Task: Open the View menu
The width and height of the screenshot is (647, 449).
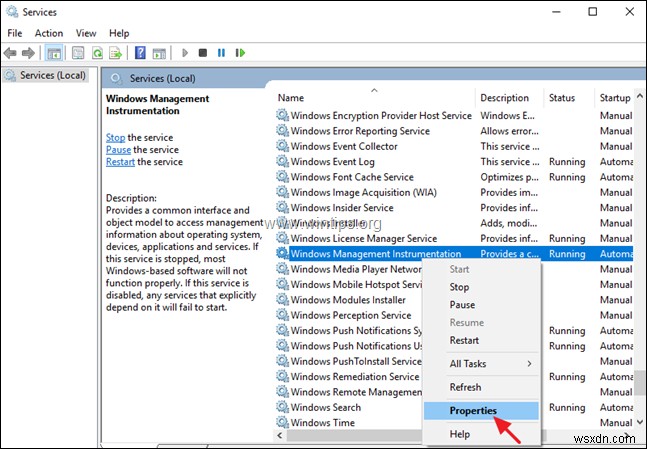Action: coord(86,33)
